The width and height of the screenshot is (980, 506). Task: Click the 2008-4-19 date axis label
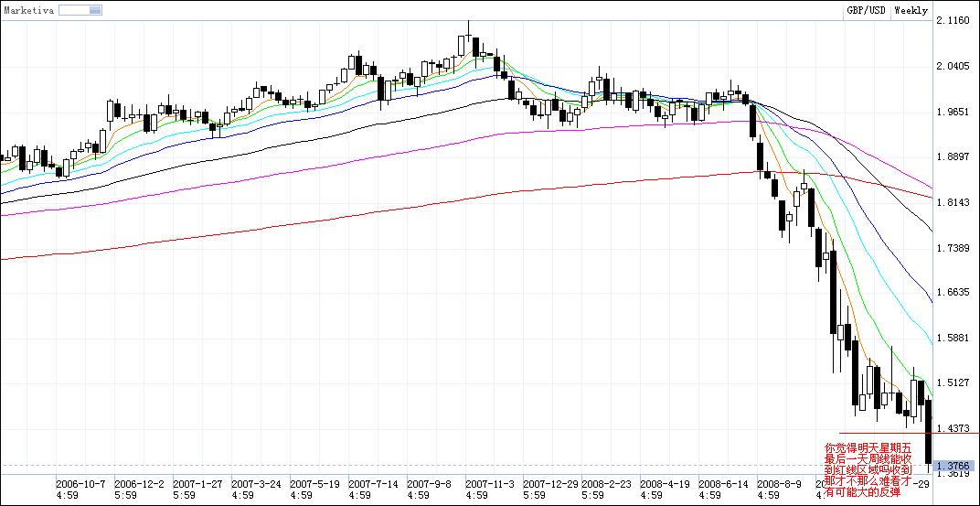(x=665, y=490)
